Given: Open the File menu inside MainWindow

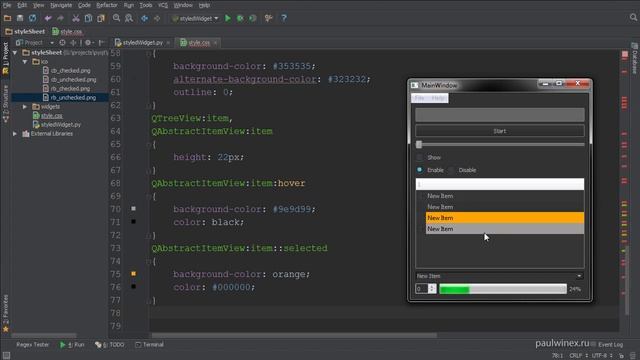Looking at the screenshot, I should (x=419, y=98).
